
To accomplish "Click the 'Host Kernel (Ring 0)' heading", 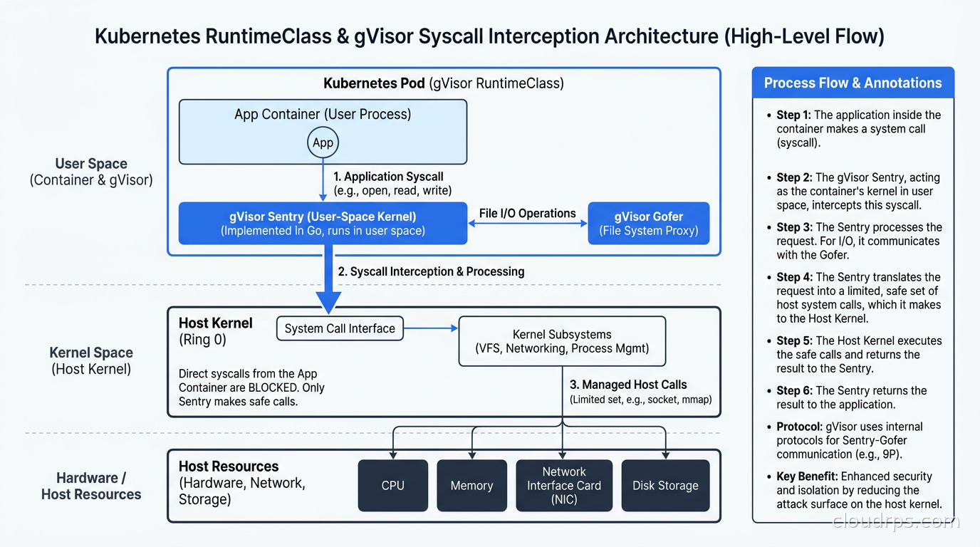I will (216, 331).
